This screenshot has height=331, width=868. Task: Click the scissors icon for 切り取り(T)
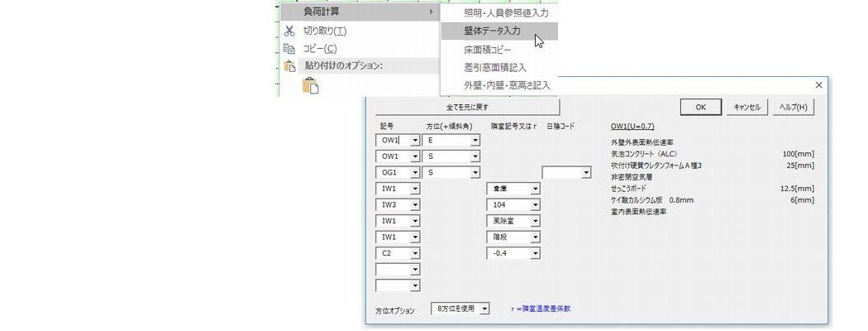[289, 31]
